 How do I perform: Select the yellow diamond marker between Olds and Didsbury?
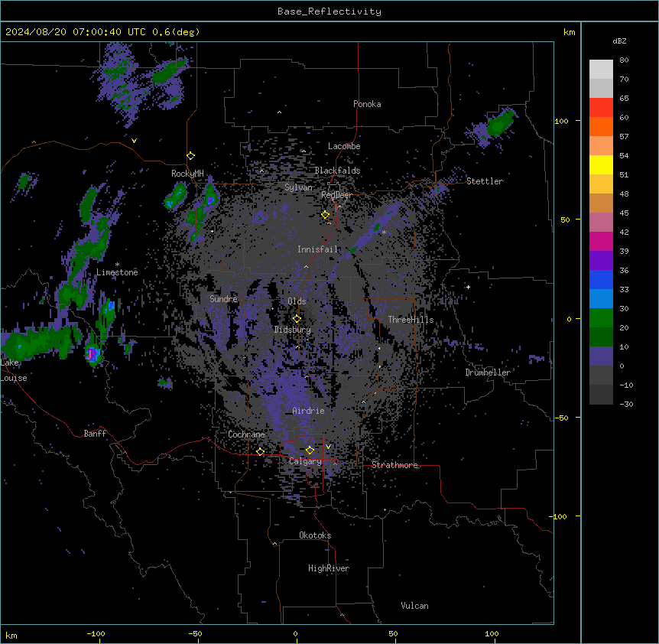click(x=297, y=319)
